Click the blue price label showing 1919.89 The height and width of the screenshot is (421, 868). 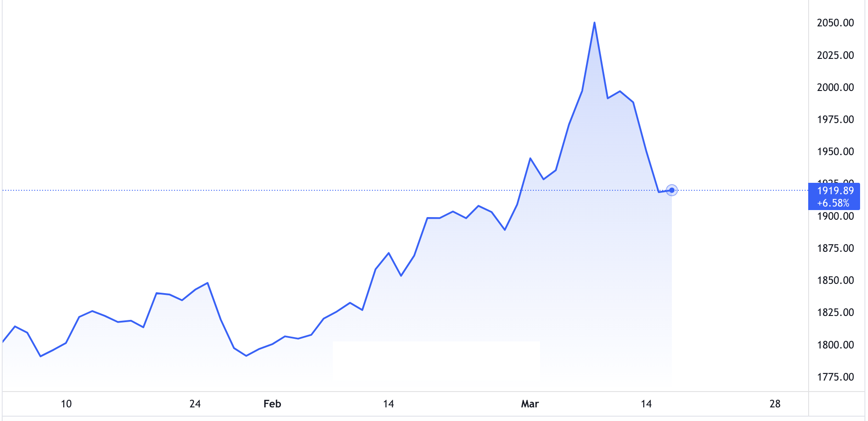835,191
